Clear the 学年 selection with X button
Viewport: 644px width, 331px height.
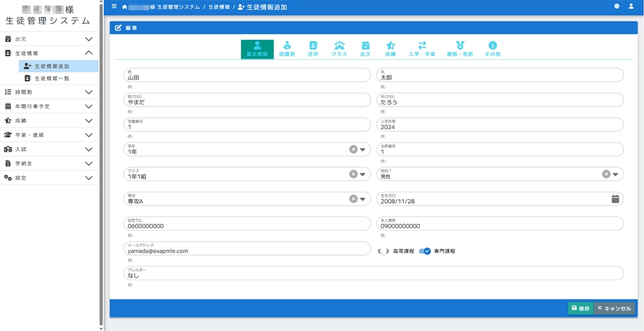click(353, 149)
